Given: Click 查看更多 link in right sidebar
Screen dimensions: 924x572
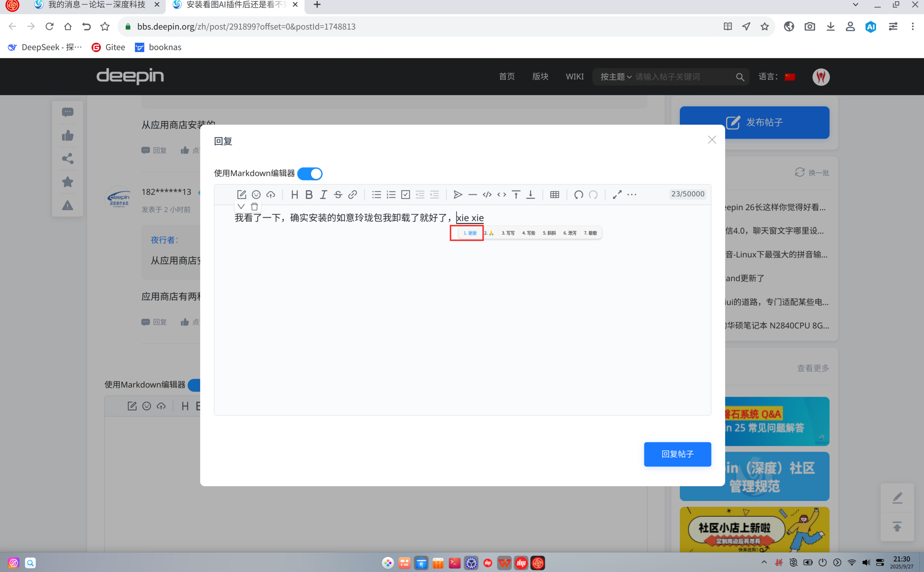Looking at the screenshot, I should pyautogui.click(x=813, y=368).
